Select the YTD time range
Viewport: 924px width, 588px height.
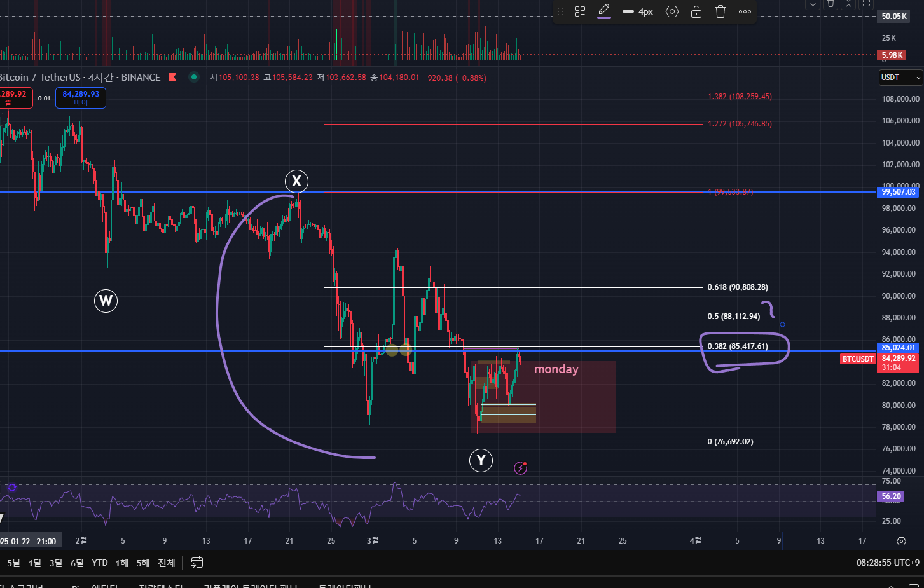(100, 563)
